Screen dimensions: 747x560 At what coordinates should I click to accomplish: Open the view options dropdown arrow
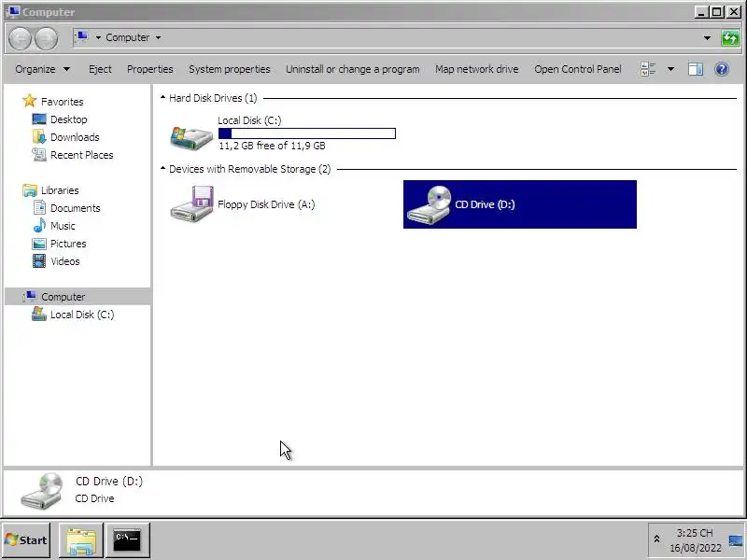670,69
